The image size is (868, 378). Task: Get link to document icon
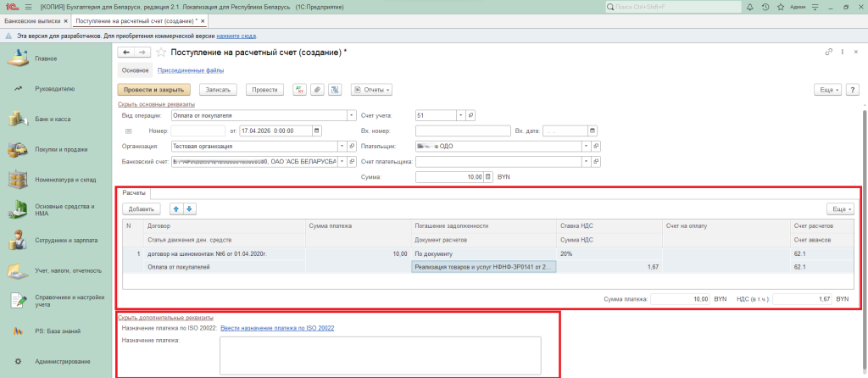[828, 53]
